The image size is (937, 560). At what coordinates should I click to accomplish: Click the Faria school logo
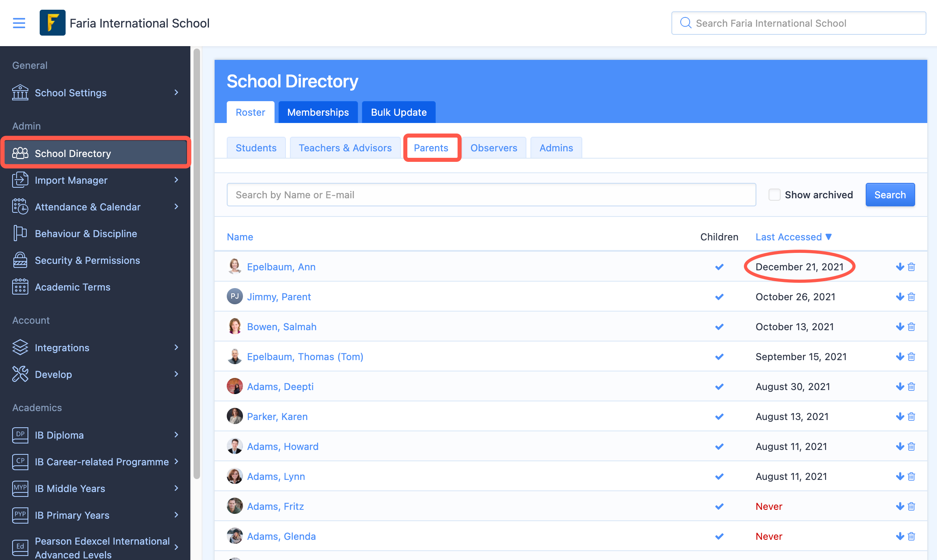click(x=53, y=23)
